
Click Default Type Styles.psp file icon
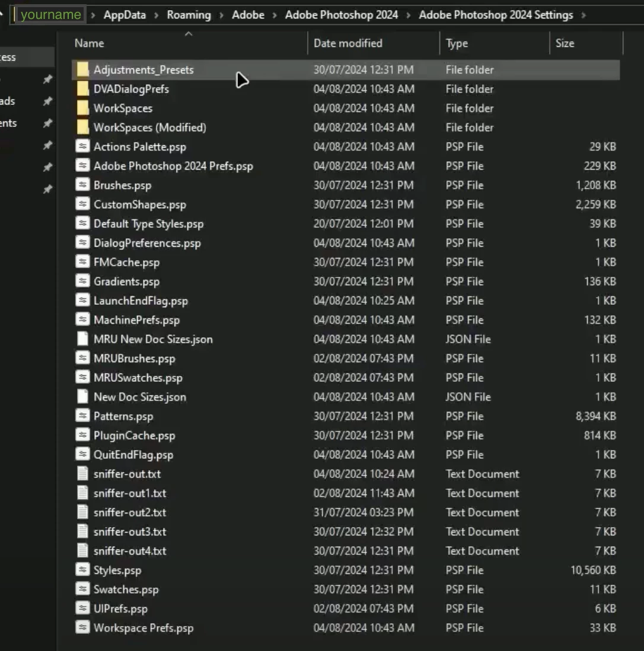click(x=82, y=224)
